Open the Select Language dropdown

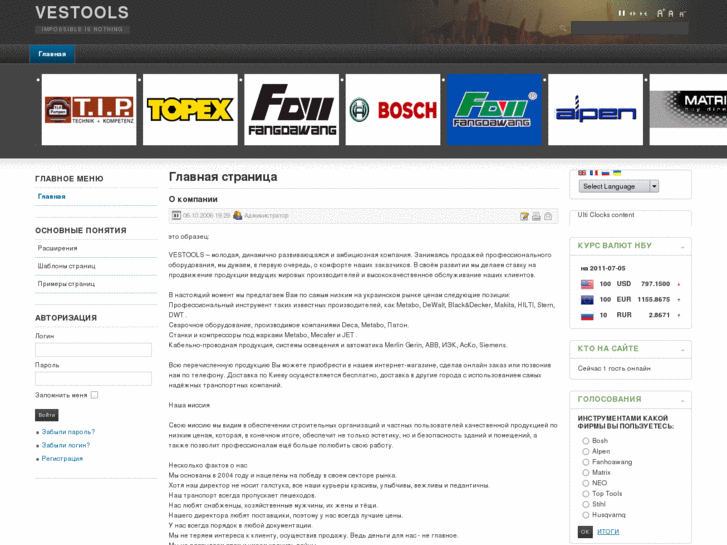[619, 186]
